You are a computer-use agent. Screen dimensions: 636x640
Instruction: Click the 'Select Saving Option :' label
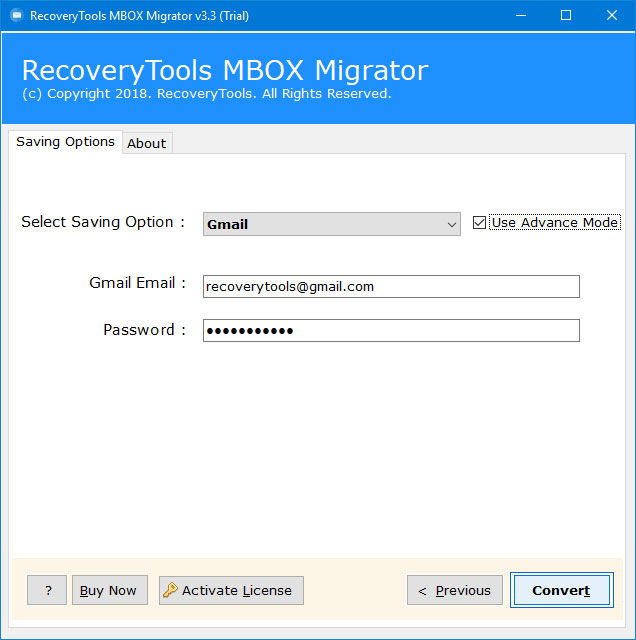(103, 222)
